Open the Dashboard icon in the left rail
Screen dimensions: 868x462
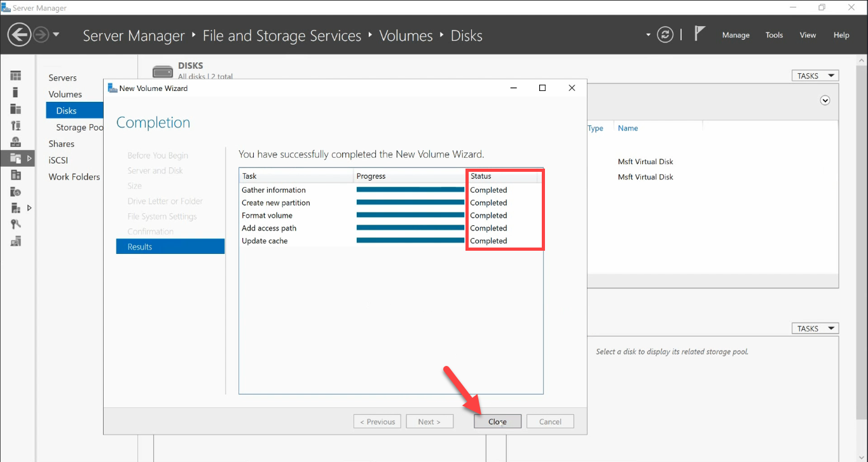16,76
